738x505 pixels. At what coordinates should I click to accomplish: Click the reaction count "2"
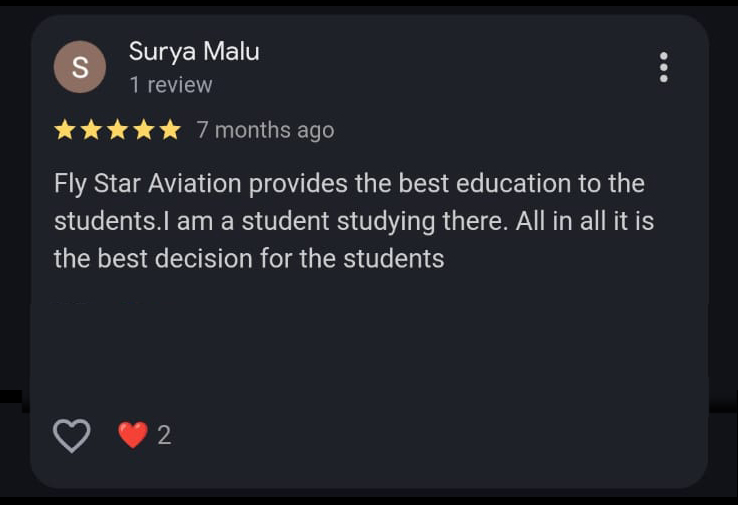164,435
